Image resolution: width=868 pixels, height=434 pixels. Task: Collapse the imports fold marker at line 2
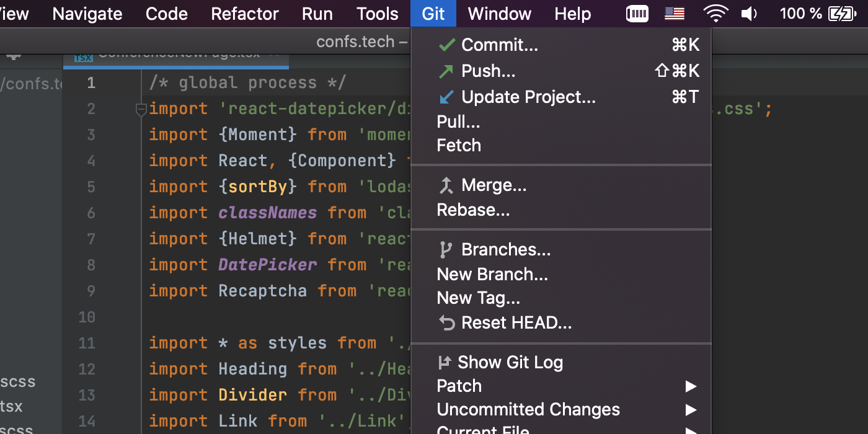141,110
